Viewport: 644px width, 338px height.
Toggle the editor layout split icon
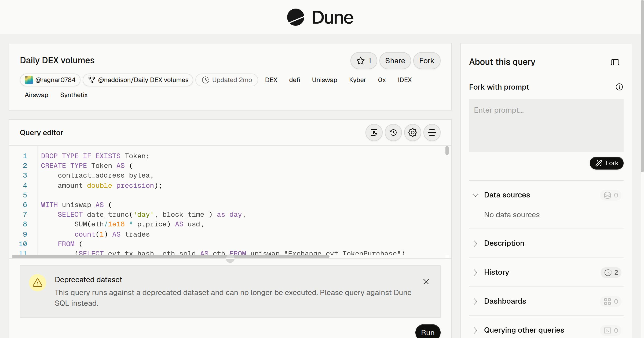coord(432,133)
